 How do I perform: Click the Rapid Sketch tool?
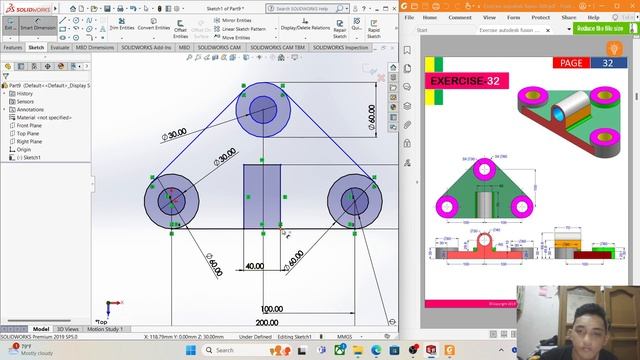point(373,29)
